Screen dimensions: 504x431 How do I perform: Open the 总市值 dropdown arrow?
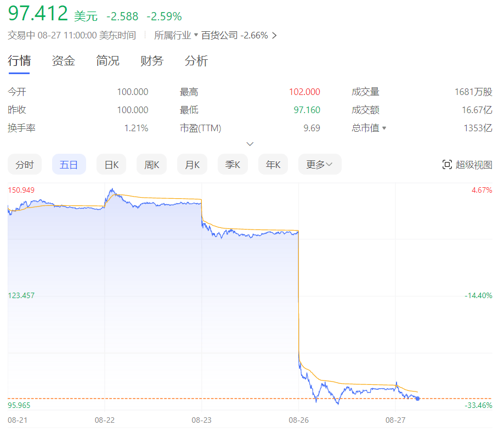384,128
